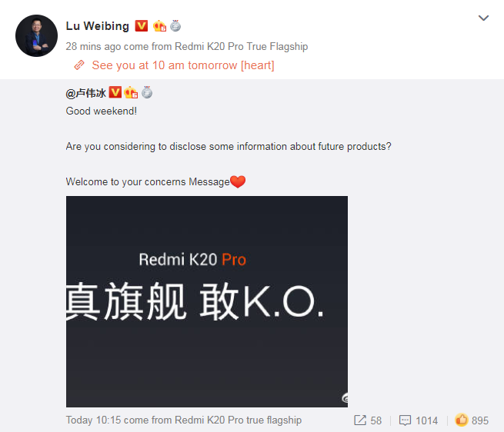Open the Redmi K20 Pro poster image
Viewport: 504px width, 432px height.
point(207,301)
